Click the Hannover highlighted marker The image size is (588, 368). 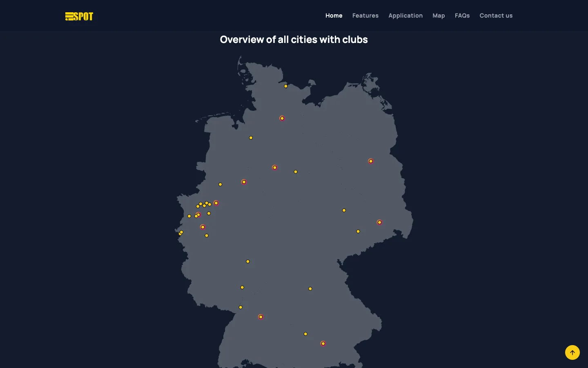click(274, 168)
